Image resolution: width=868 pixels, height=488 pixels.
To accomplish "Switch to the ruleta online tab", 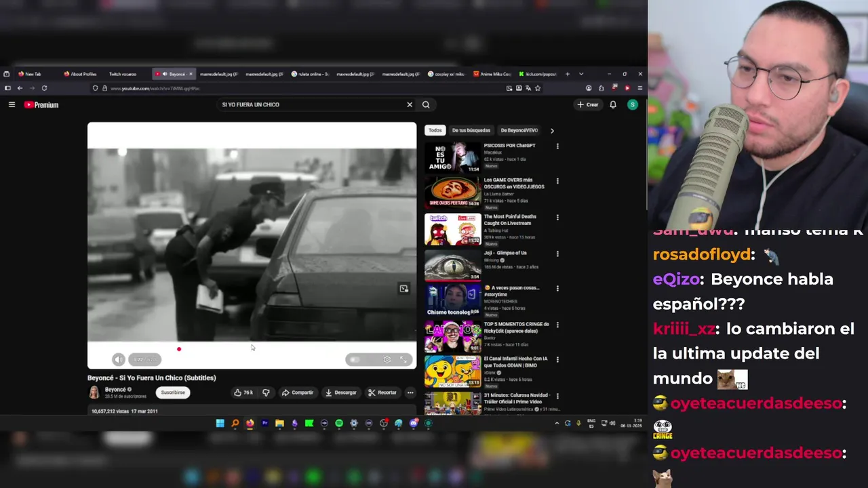I will [310, 74].
